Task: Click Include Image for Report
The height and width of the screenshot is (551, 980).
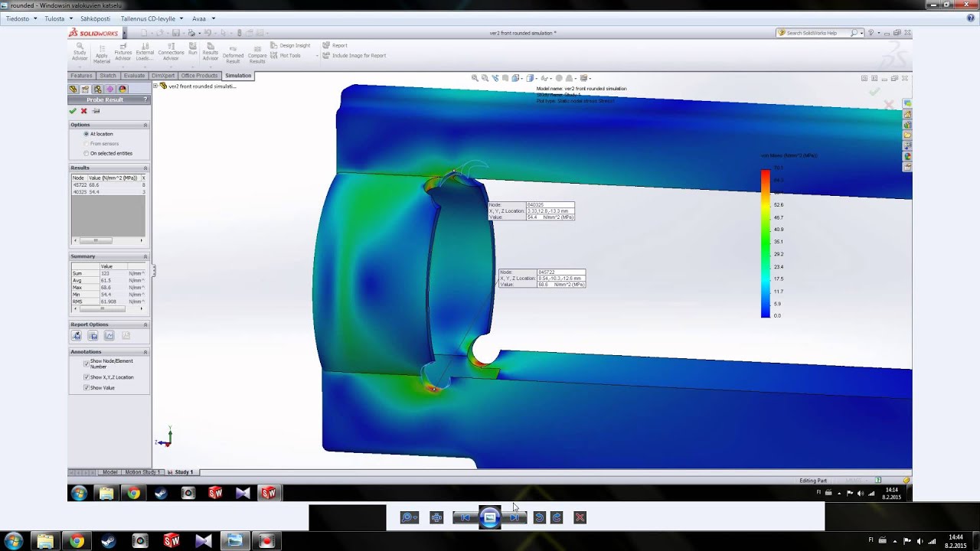Action: click(354, 55)
